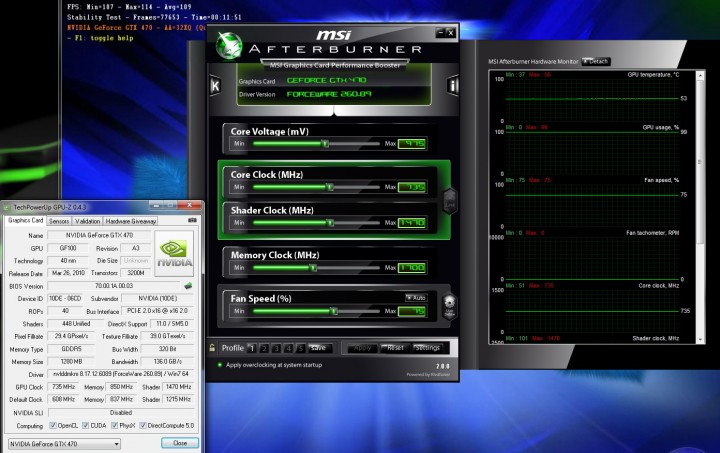This screenshot has width=720, height=453.
Task: Click the GPU Clock value '735 MHz'
Action: 63,386
